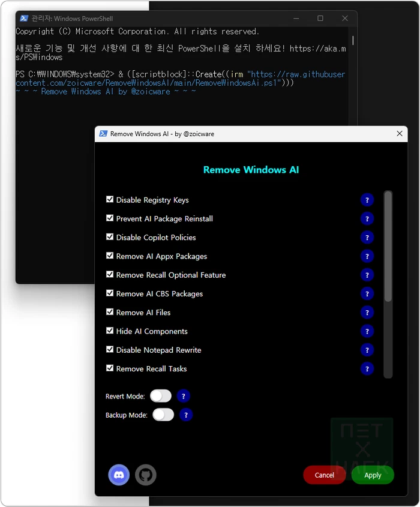Show help for Prevent AI Package Reinstall
The height and width of the screenshot is (507, 420).
367,219
